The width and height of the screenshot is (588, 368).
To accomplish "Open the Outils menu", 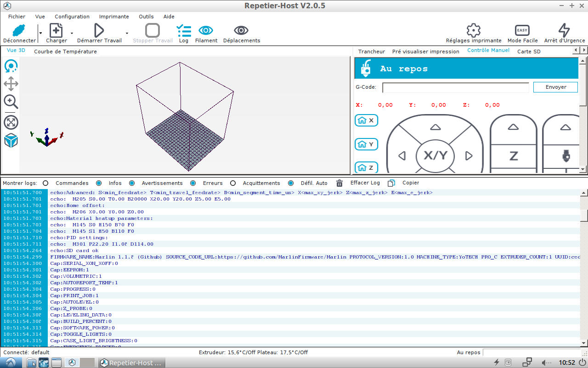I will [x=146, y=17].
